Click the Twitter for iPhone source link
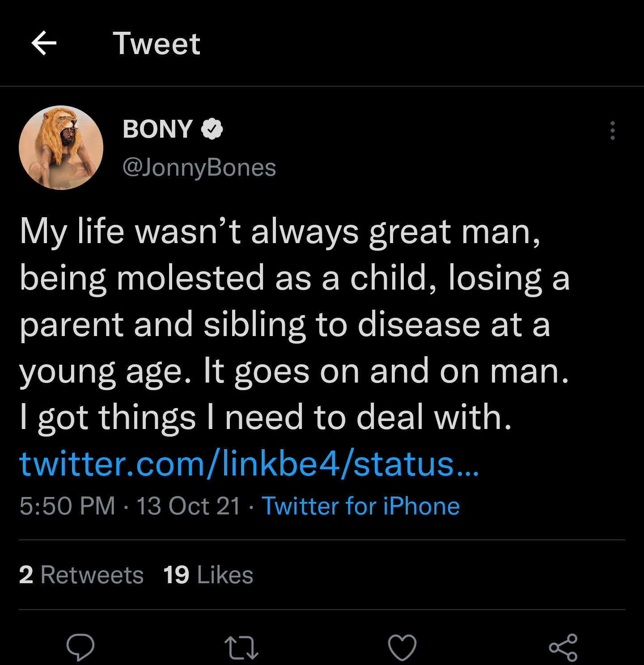 point(360,506)
